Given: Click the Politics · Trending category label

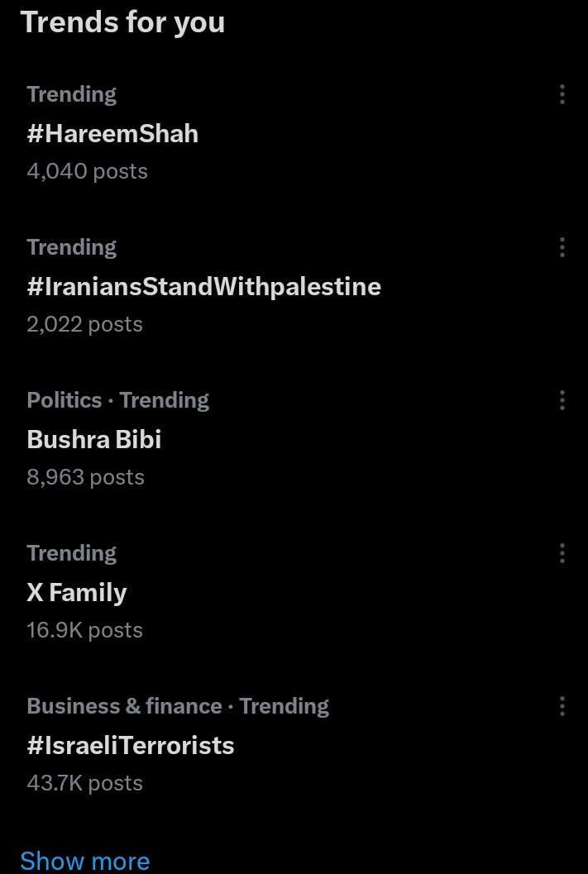Looking at the screenshot, I should click(x=118, y=401).
